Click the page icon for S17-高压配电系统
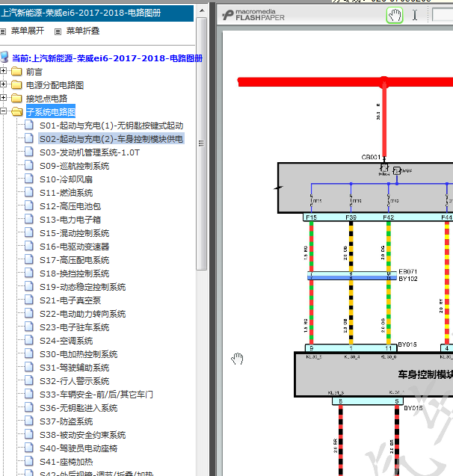453x476 pixels. [29, 259]
